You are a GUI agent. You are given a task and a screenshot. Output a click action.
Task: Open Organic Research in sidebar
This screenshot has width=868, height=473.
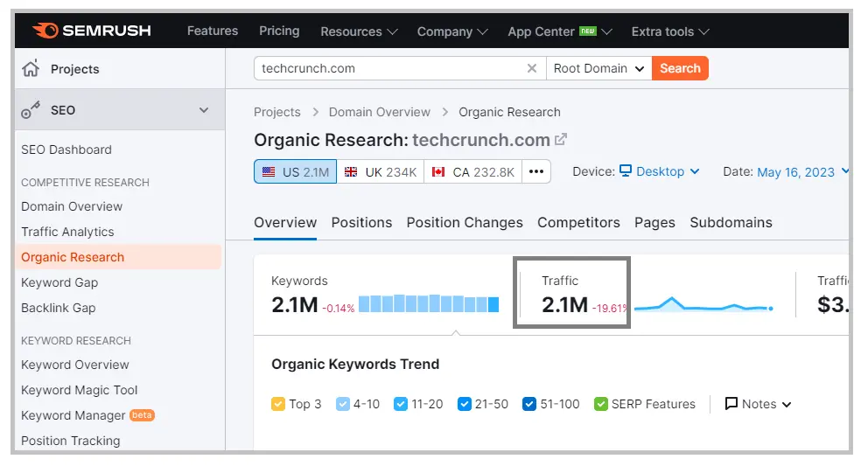pos(118,257)
